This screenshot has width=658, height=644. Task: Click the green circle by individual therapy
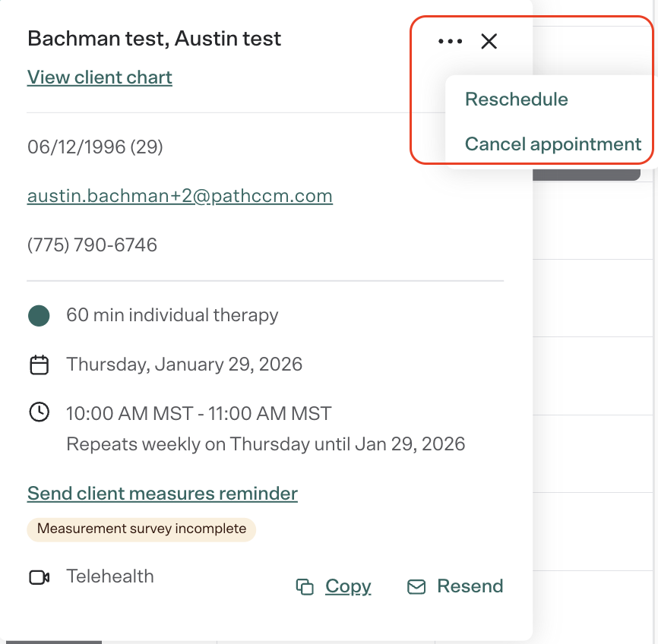(39, 315)
